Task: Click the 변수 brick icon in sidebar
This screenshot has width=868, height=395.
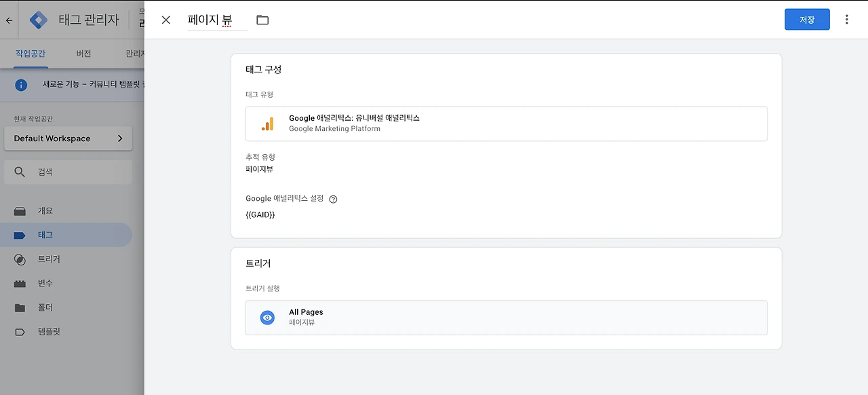Action: point(20,284)
